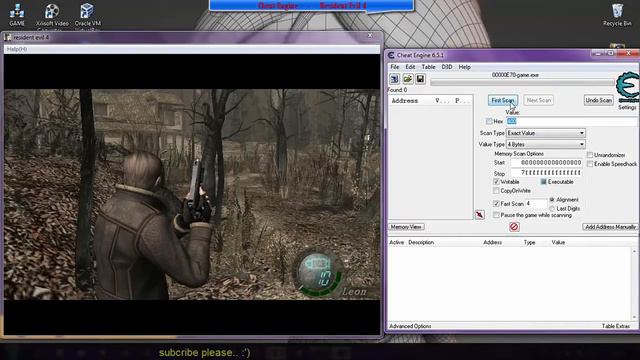
Task: Open the GAME desktop shortcut
Action: (17, 14)
